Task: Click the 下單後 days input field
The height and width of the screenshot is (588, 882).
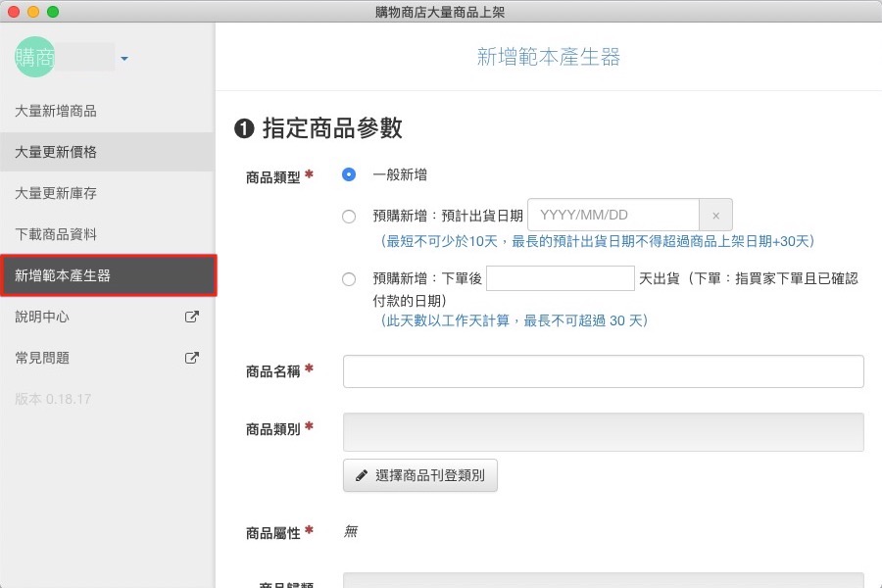Action: 561,278
